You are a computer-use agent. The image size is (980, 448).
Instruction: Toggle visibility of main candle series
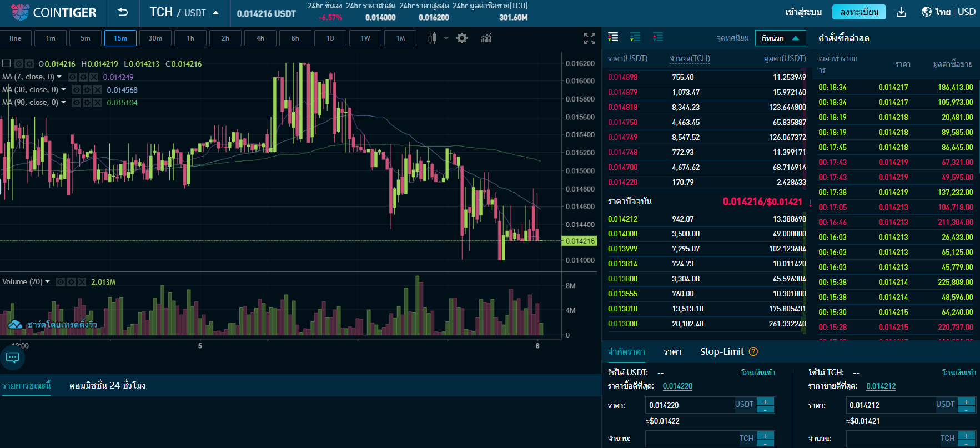(x=18, y=64)
